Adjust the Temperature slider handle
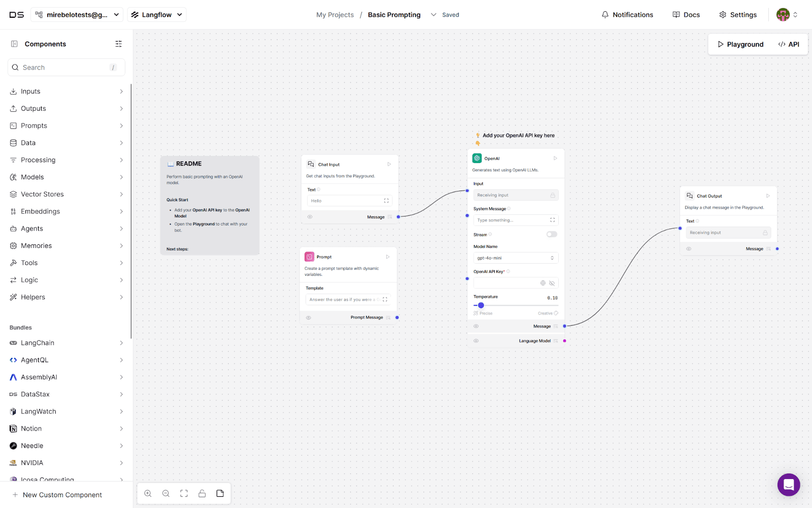Screen dimensions: 812x508 click(x=481, y=305)
